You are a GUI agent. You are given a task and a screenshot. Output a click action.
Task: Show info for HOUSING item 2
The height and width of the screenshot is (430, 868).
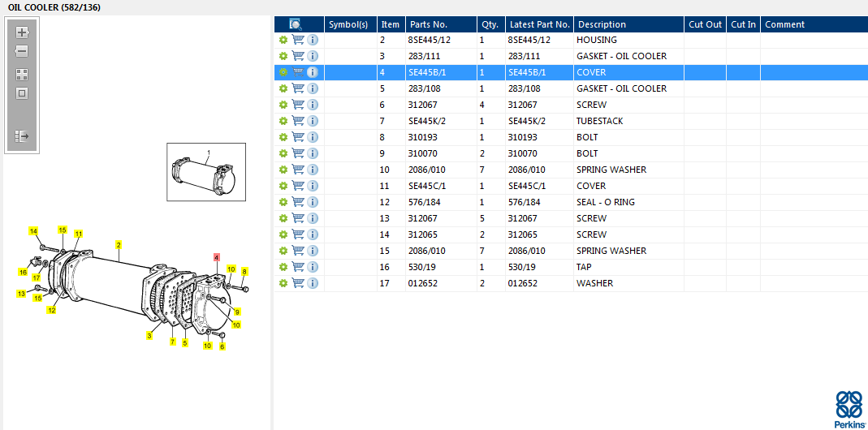[x=313, y=40]
